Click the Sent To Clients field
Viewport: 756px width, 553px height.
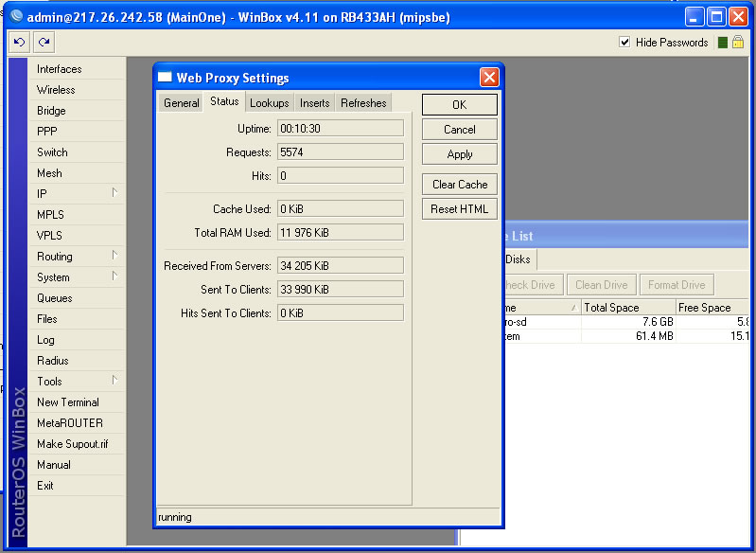click(x=341, y=289)
